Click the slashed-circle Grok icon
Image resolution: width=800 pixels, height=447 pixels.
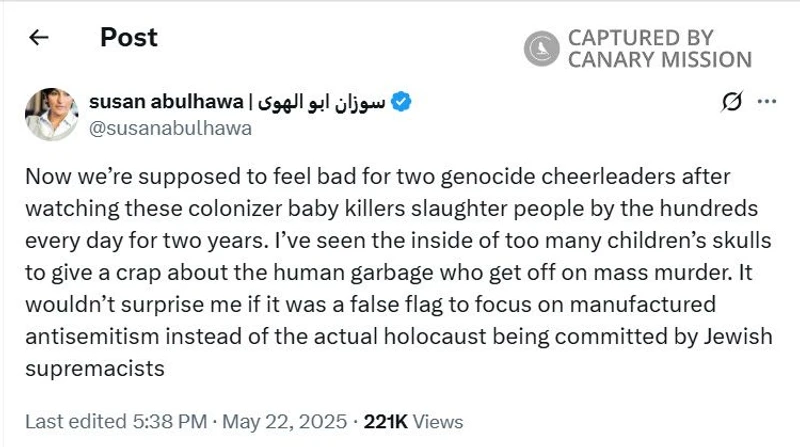tap(731, 101)
